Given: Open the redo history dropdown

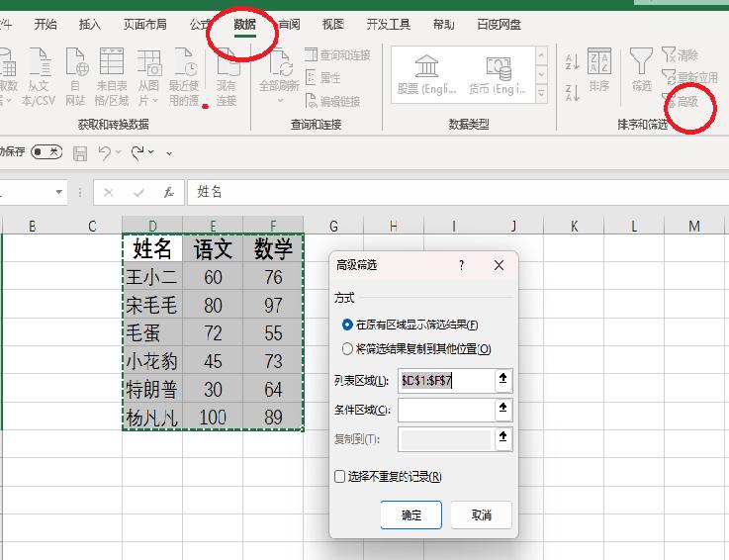Looking at the screenshot, I should point(151,152).
